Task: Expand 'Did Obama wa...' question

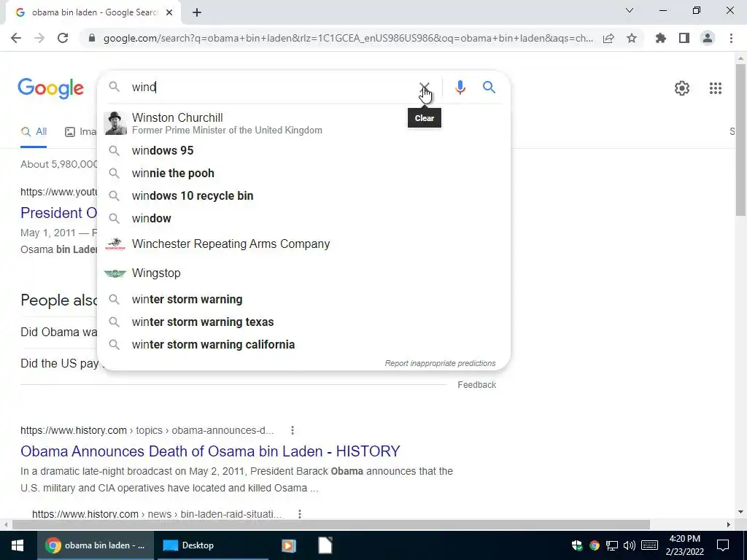Action: tap(58, 332)
